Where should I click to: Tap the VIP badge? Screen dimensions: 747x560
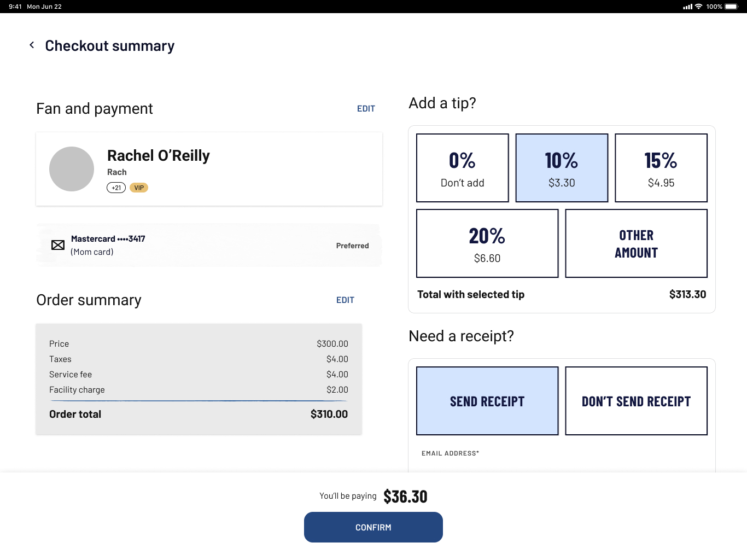139,188
